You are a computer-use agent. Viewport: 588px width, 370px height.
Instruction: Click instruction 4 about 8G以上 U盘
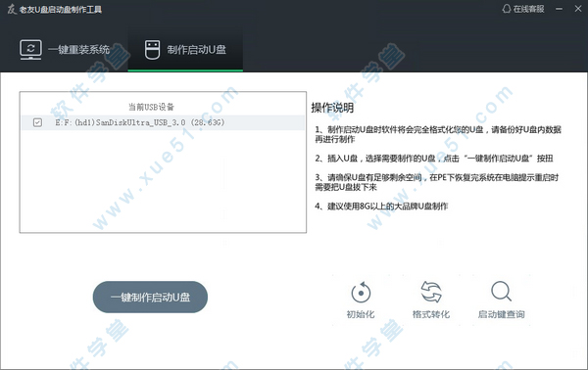click(x=381, y=206)
